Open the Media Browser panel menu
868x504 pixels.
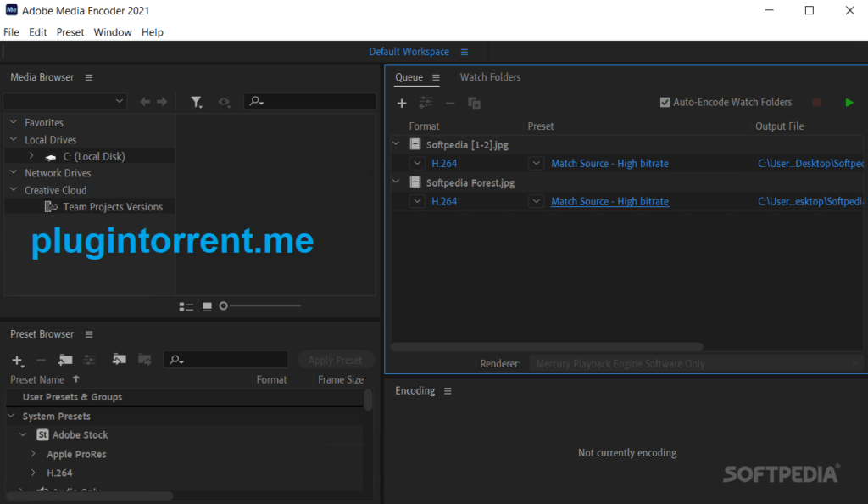(x=88, y=77)
